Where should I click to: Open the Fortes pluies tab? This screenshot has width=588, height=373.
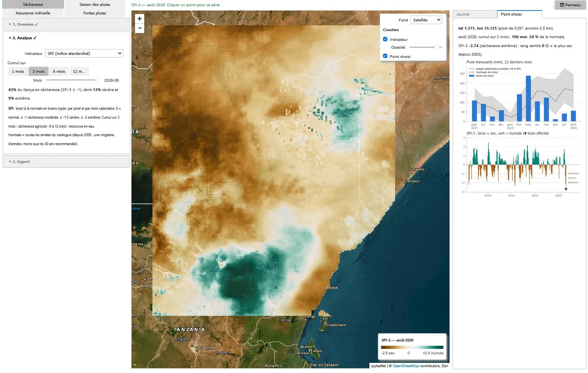click(95, 13)
